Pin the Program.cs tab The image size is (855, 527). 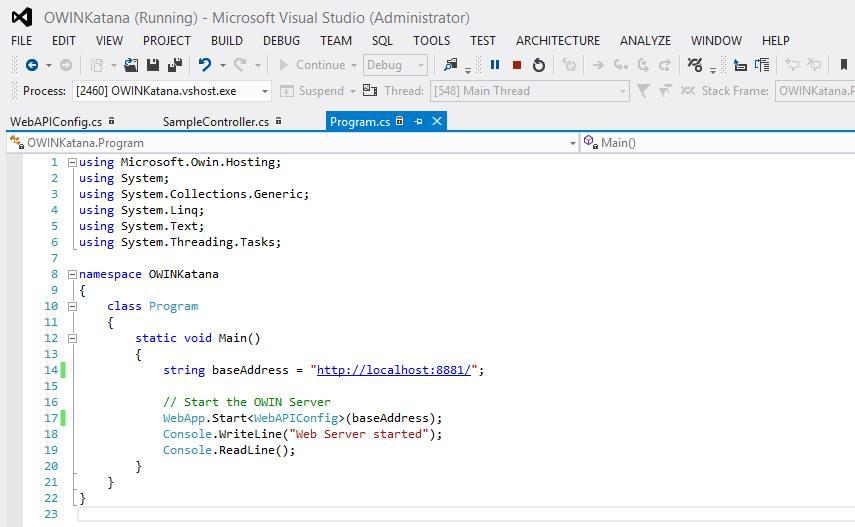(418, 121)
